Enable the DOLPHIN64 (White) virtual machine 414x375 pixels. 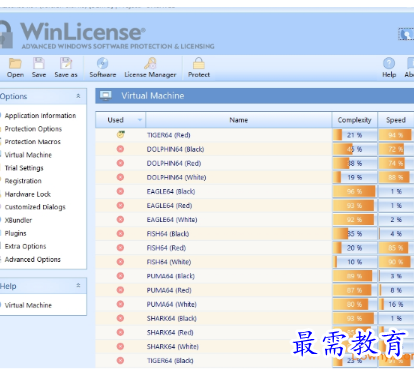120,177
